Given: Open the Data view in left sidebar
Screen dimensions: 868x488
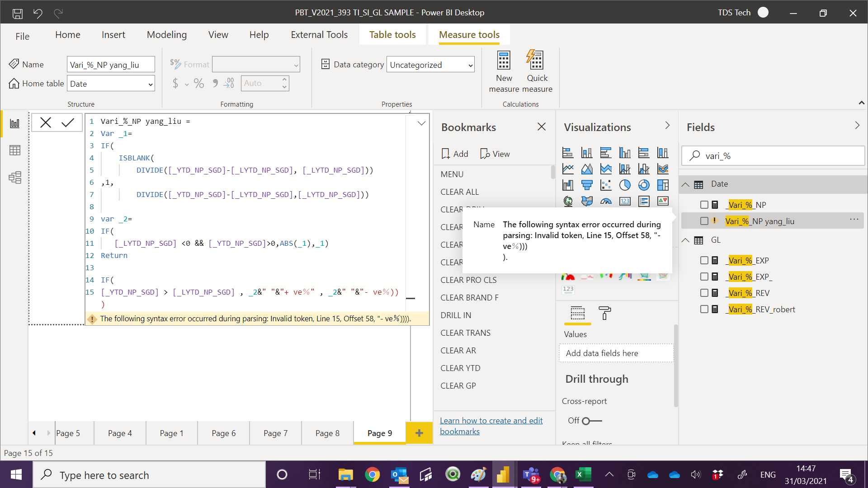Looking at the screenshot, I should [15, 150].
